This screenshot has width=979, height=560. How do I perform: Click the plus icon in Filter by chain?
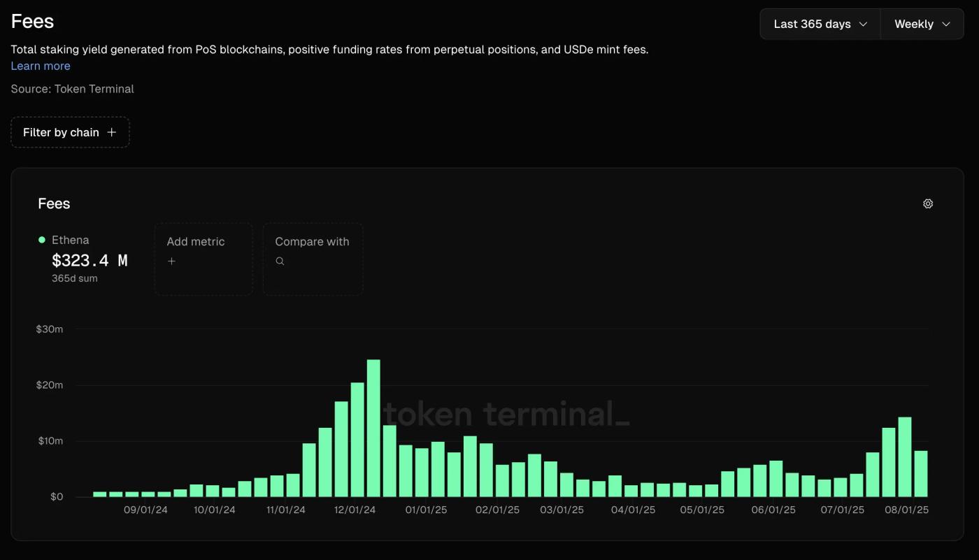click(x=111, y=132)
